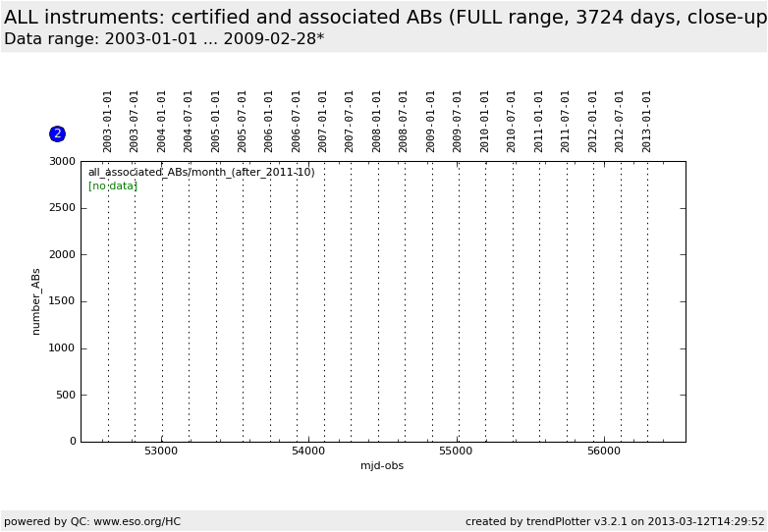The width and height of the screenshot is (768, 532).
Task: Click the 54000 x-axis tick label
Action: [308, 452]
